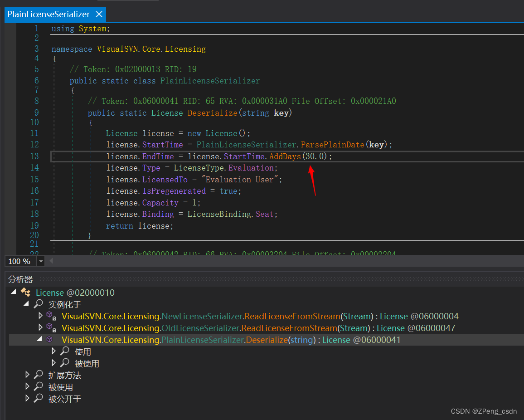Click method icon of OldLicenseSerializer row
Image resolution: width=524 pixels, height=420 pixels.
click(51, 327)
